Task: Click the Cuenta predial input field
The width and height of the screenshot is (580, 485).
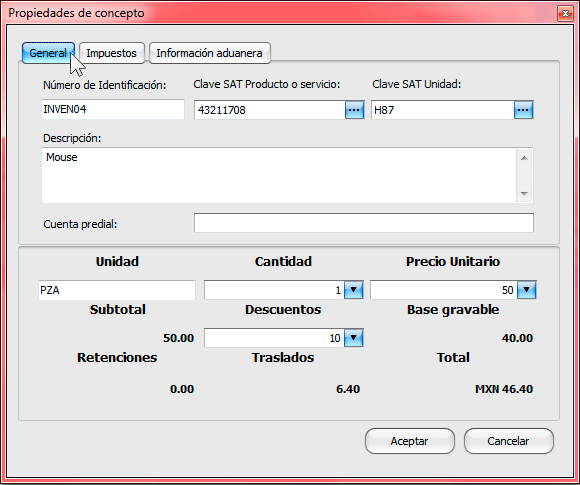Action: click(364, 223)
